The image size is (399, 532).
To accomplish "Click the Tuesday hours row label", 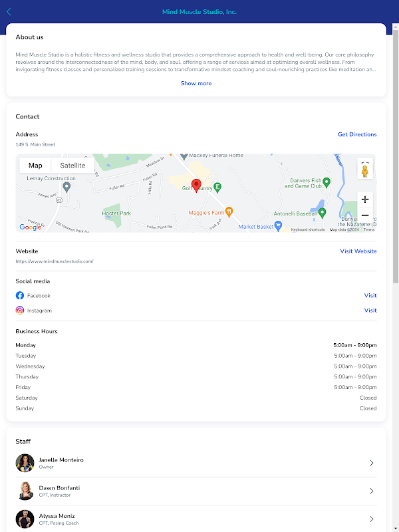I will point(26,356).
